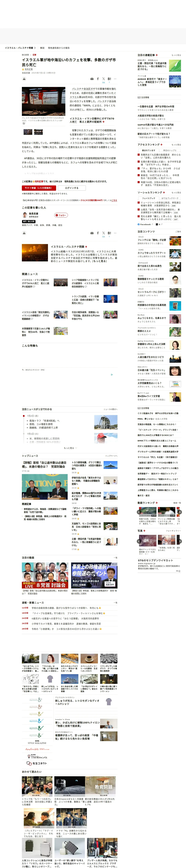Open the 朝日新聞 breadcrumb link
The image size is (186, 868).
coord(25,55)
